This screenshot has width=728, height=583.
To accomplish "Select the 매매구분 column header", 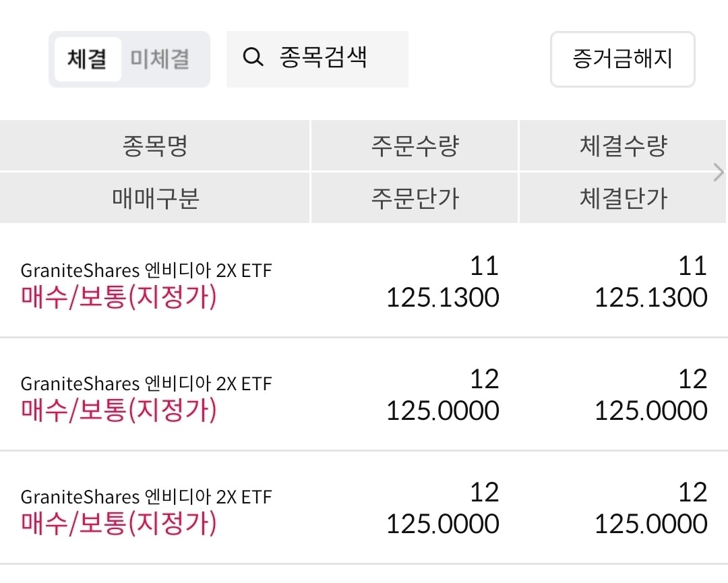I will click(154, 198).
